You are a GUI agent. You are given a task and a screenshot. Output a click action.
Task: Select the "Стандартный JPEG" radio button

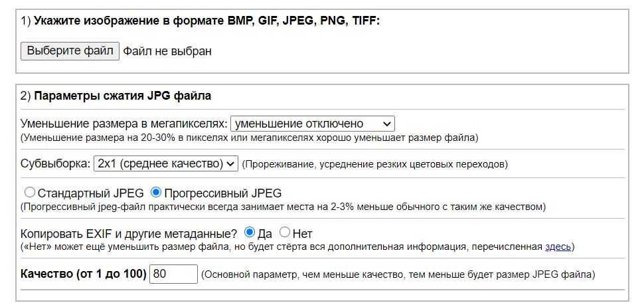coord(30,193)
